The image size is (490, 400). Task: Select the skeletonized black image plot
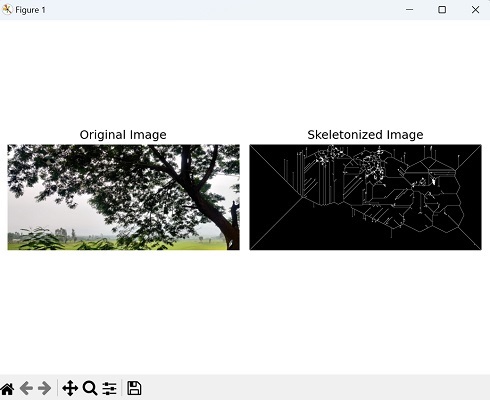365,197
